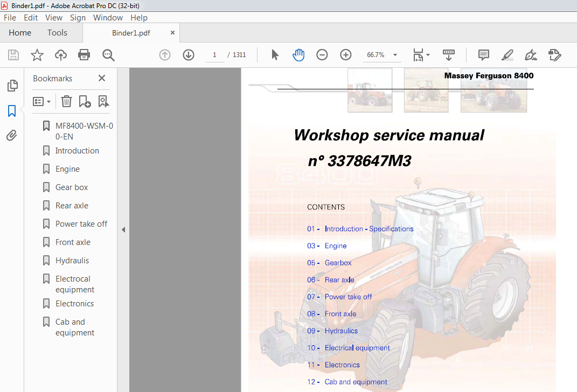
Task: Jump to Rear axle bookmark
Action: pyautogui.click(x=72, y=206)
